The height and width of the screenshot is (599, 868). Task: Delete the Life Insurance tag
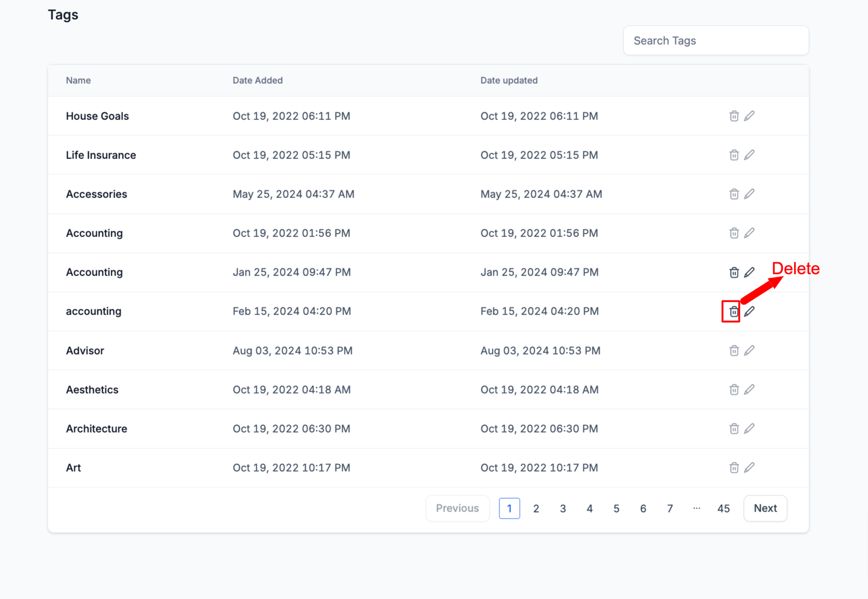tap(733, 155)
